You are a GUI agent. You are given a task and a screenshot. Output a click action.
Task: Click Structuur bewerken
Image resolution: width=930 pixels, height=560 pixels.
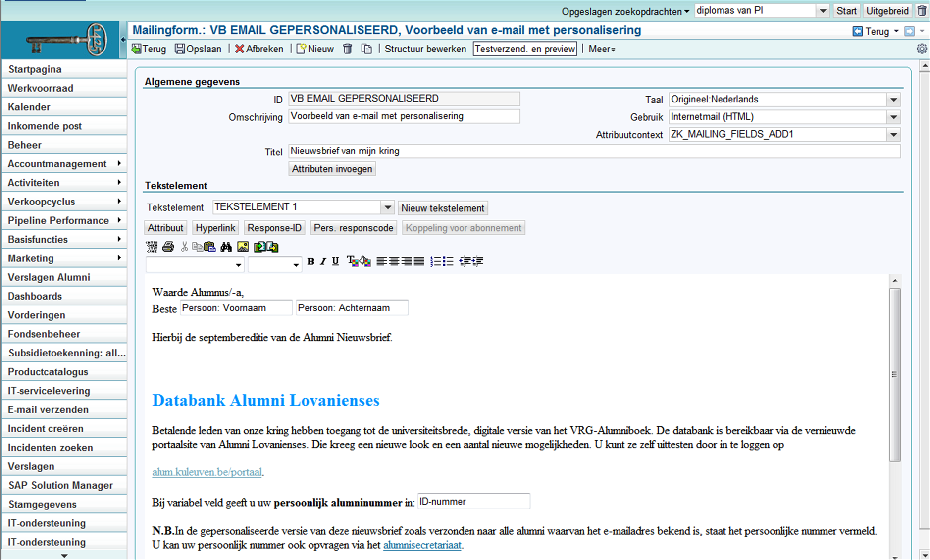click(x=425, y=49)
